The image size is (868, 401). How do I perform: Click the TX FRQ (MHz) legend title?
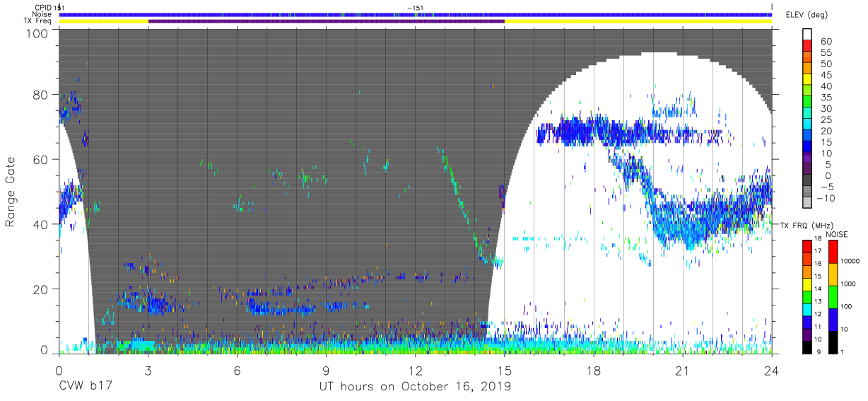click(806, 226)
